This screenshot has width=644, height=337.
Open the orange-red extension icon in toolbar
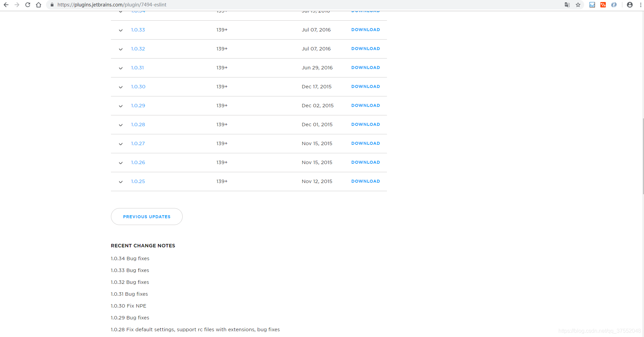(x=603, y=5)
